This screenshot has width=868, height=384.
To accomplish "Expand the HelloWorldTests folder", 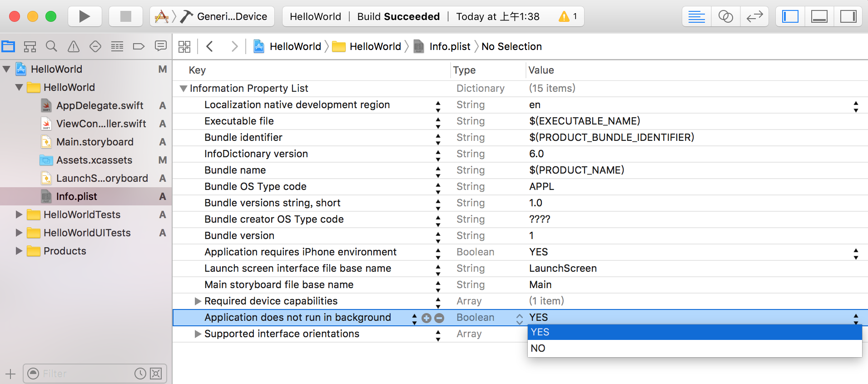I will 19,214.
